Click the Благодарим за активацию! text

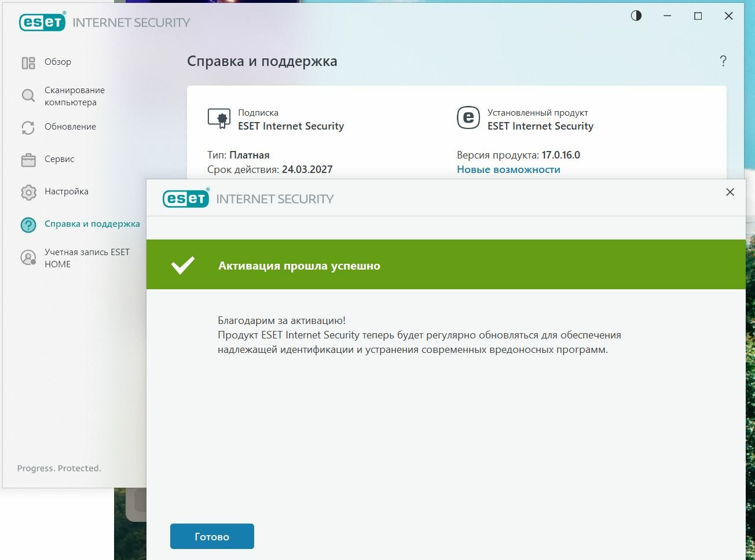[x=281, y=320]
